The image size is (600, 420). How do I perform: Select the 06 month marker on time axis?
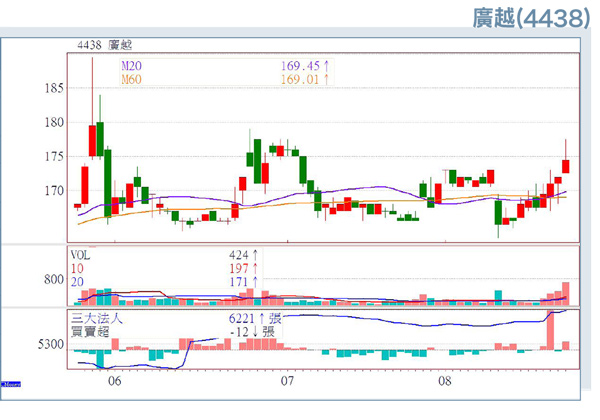pos(115,381)
